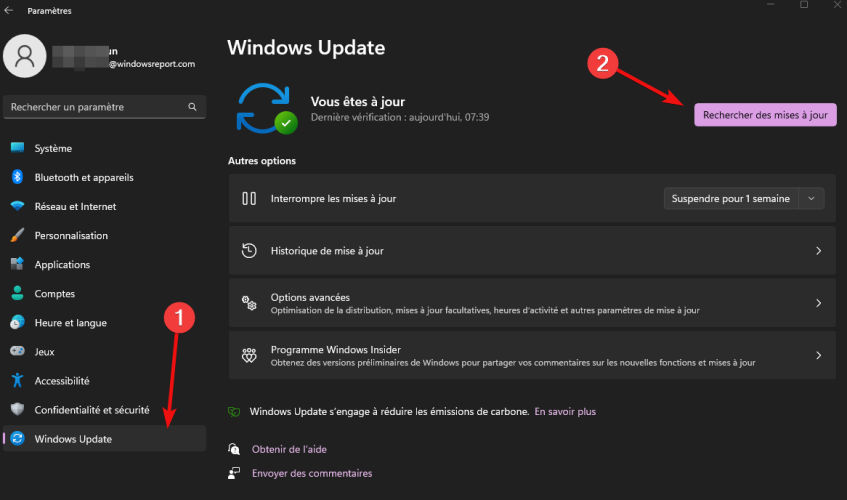Minimize the Paramètres window

(771, 4)
